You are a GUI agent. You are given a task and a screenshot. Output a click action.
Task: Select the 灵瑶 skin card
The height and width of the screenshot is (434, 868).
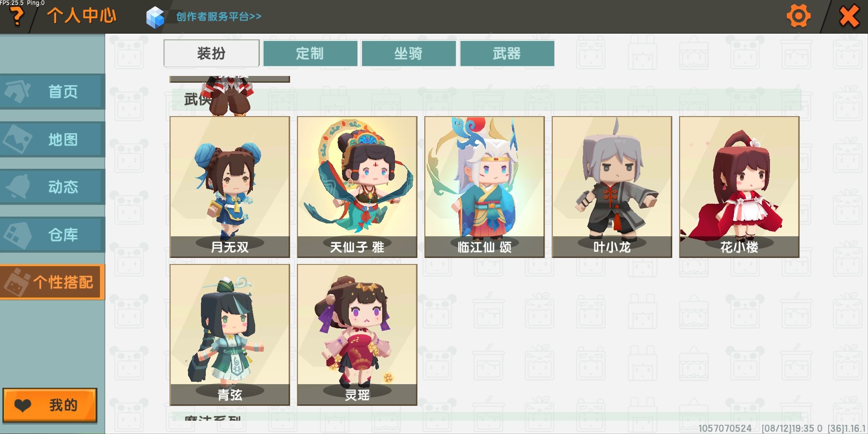357,335
